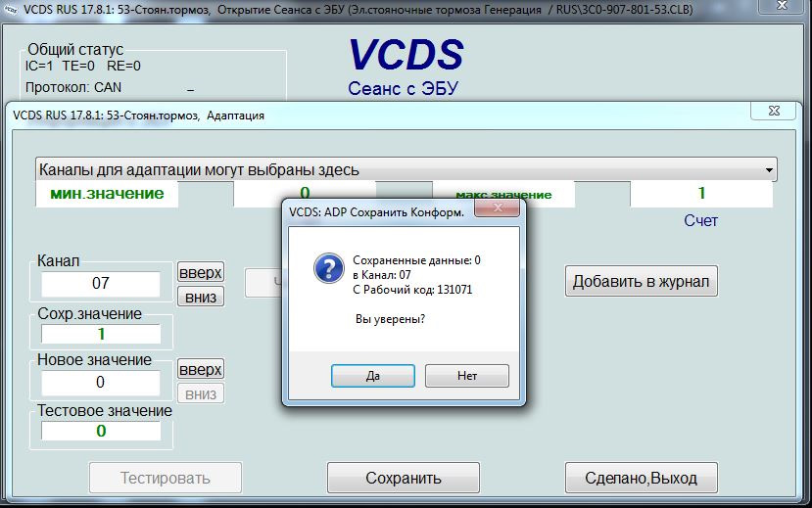The height and width of the screenshot is (508, 812).
Task: Select the Тестовое значение field showing 0
Action: pos(101,431)
